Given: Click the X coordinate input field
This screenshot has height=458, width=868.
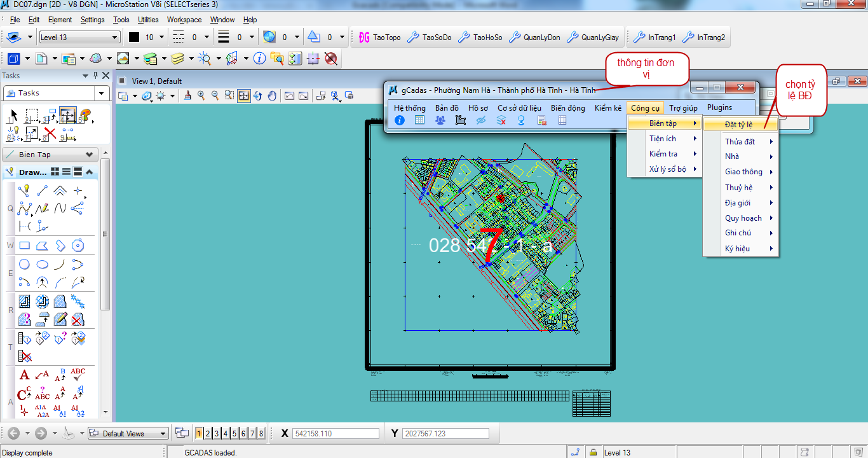Looking at the screenshot, I should tap(336, 434).
